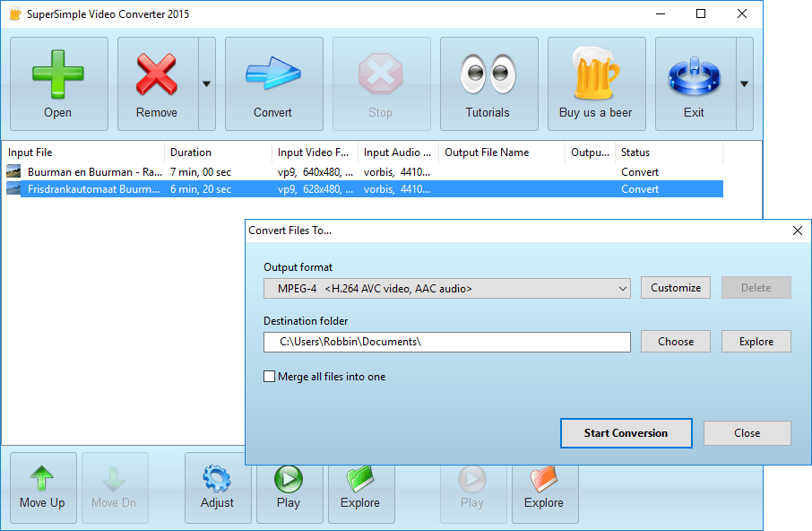812x531 pixels.
Task: Click the blue arrow Convert toolbar button
Action: (274, 84)
